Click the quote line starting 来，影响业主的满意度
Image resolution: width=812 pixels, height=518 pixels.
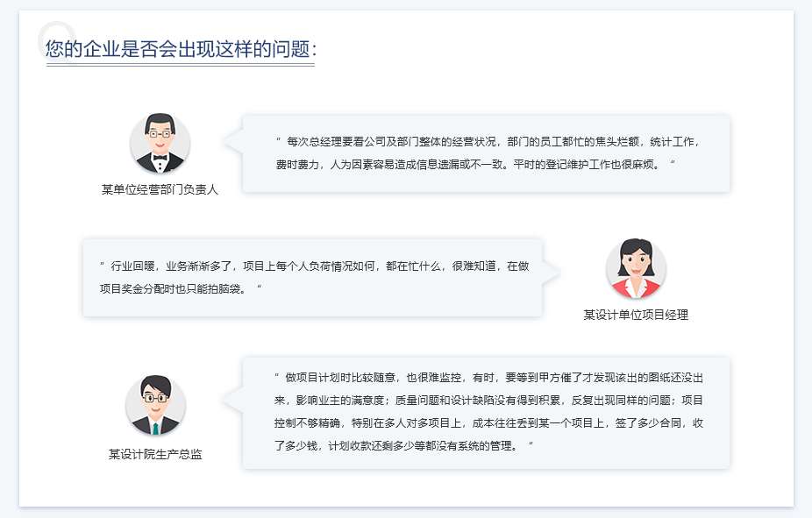(488, 401)
